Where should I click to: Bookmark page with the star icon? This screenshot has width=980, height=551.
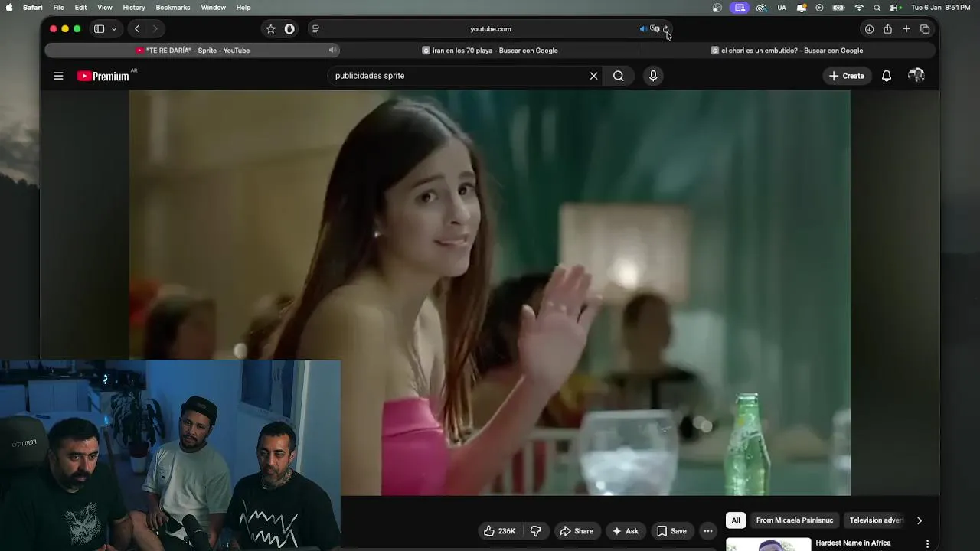click(x=270, y=29)
